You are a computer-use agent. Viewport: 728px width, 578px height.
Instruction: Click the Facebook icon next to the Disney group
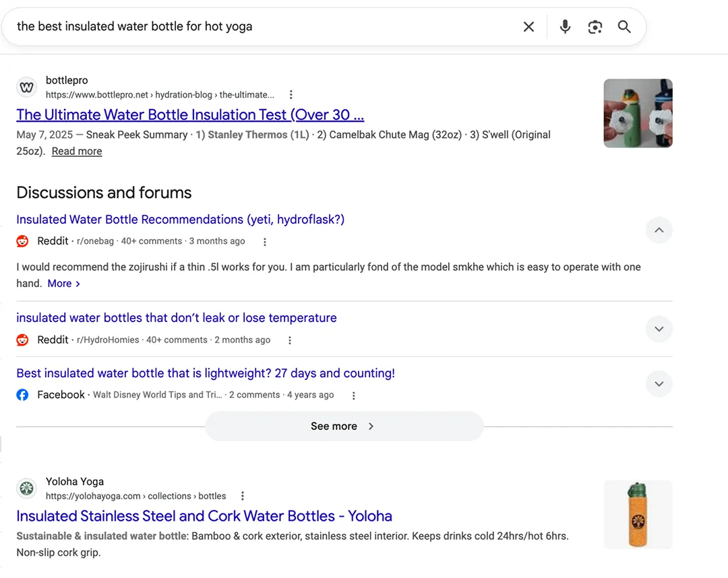[22, 395]
